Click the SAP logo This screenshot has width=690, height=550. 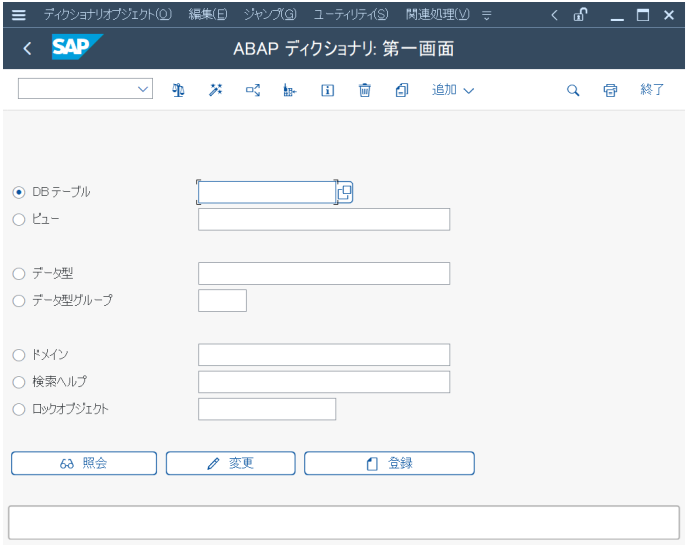(x=77, y=47)
